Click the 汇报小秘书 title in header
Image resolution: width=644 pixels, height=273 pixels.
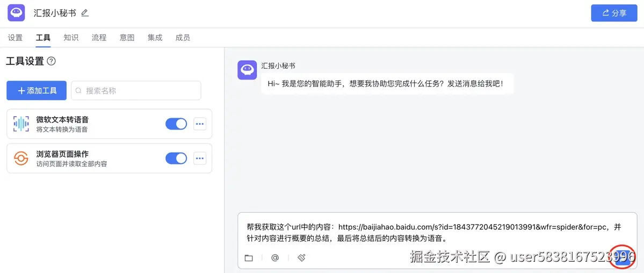55,13
